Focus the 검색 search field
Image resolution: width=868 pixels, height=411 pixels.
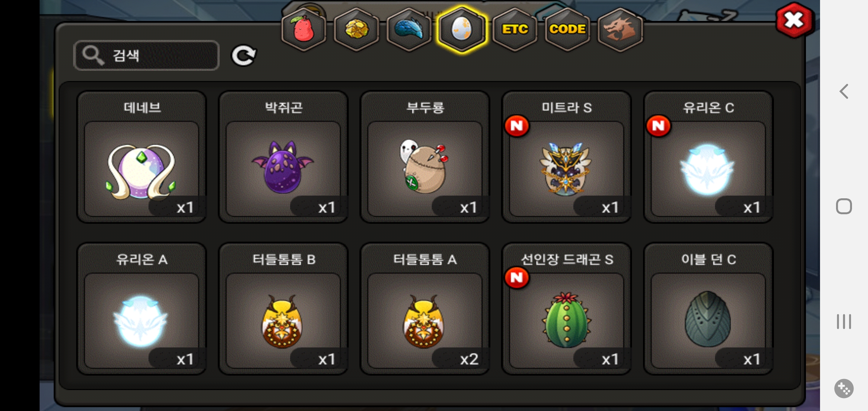pos(146,56)
